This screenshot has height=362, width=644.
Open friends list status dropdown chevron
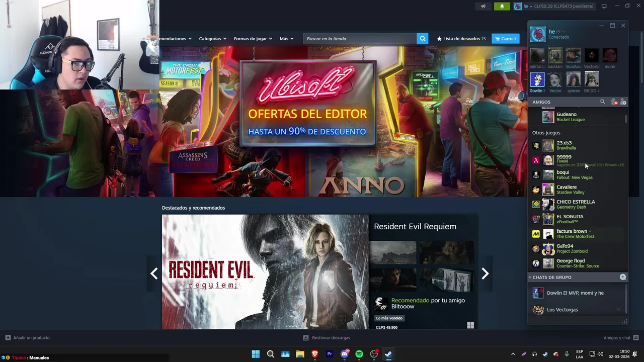(x=563, y=32)
